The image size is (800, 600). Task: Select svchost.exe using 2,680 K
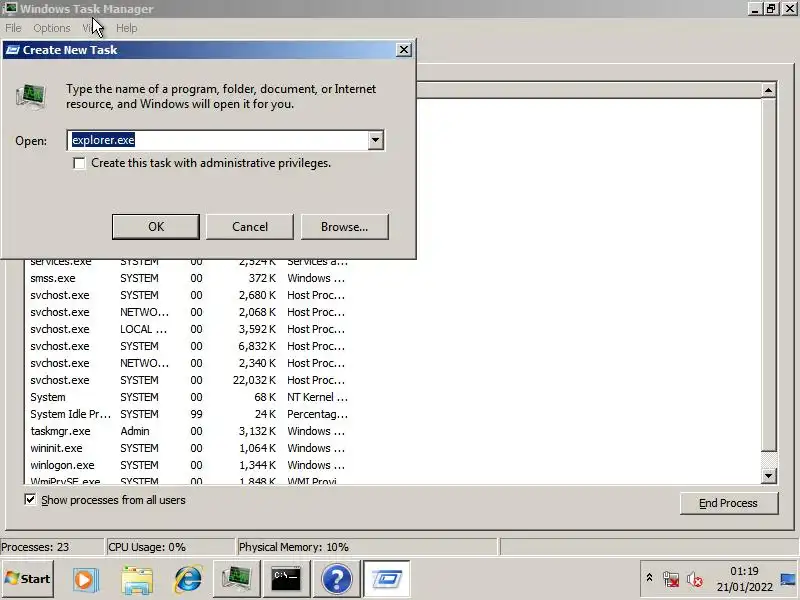coord(189,295)
